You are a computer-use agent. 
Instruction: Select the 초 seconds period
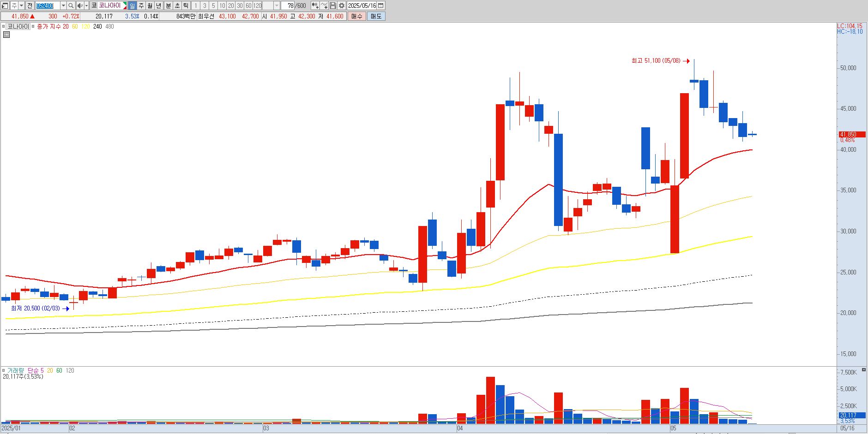pyautogui.click(x=177, y=6)
